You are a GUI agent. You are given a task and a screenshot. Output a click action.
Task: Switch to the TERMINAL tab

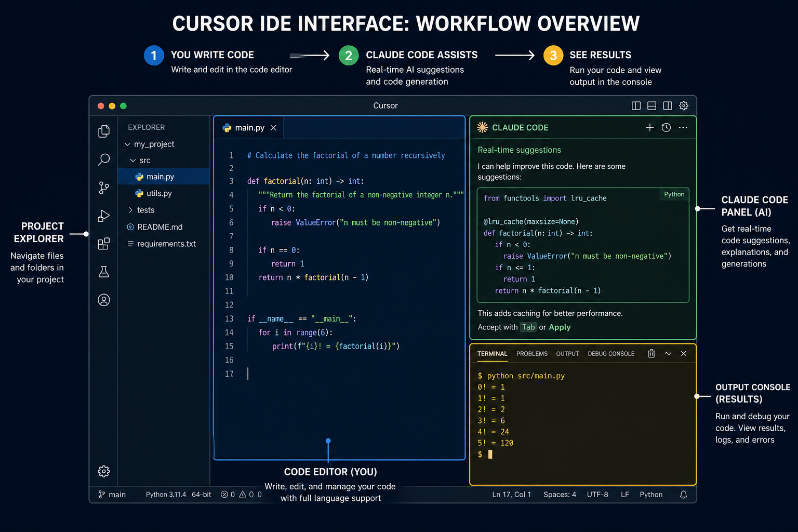tap(492, 354)
